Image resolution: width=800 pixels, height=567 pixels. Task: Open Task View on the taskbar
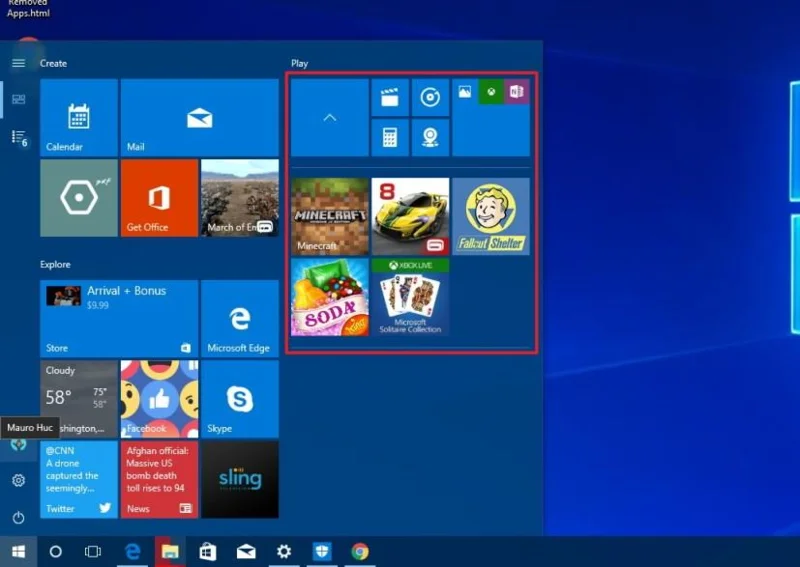93,552
